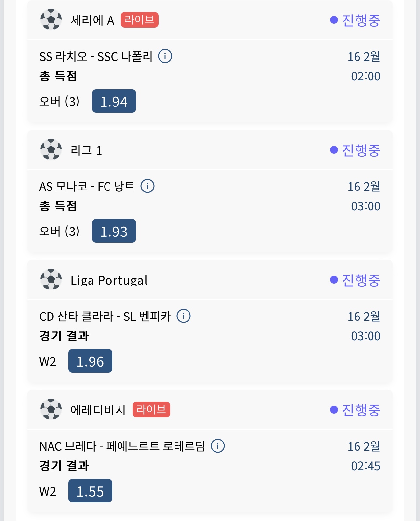
Task: Select the Liga Portugal soccer ball icon
Action: 51,280
